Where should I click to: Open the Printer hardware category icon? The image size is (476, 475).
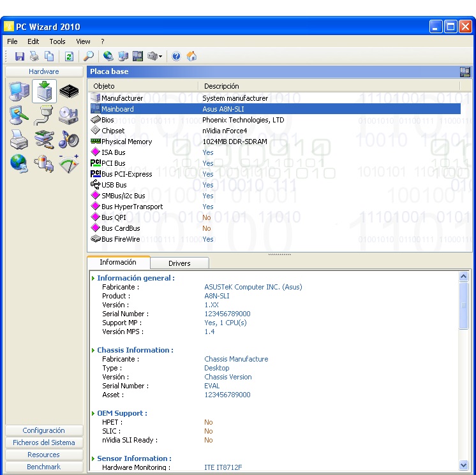pos(19,140)
